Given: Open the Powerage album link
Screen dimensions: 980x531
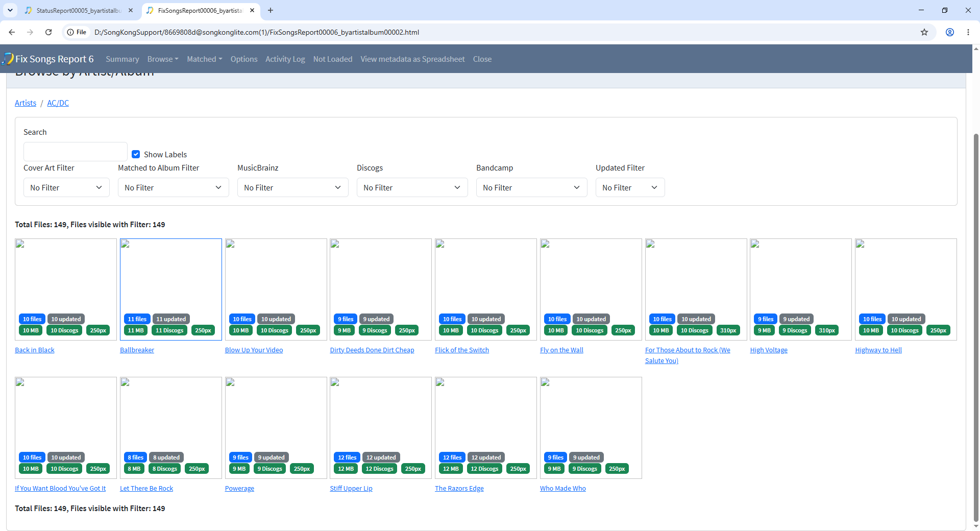Looking at the screenshot, I should (x=239, y=489).
